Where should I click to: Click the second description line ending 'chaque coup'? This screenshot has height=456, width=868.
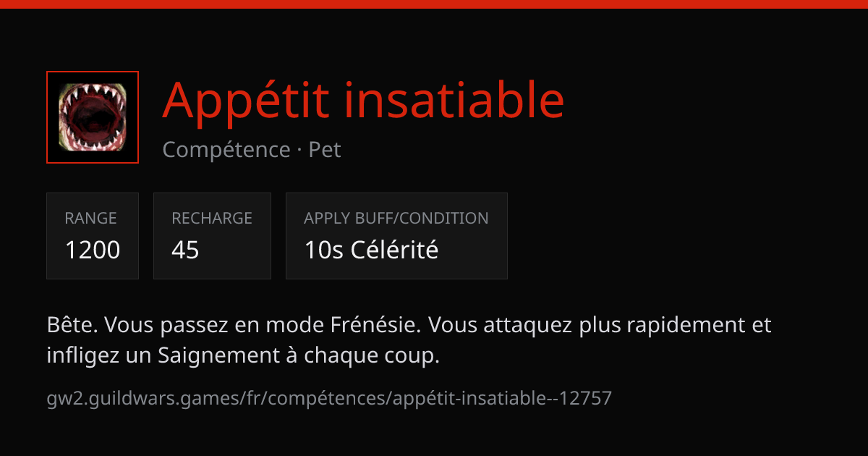pos(243,356)
